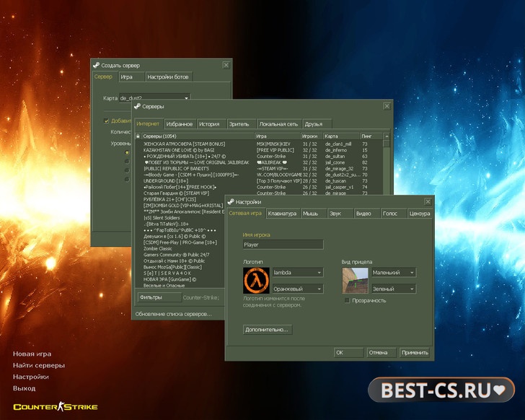525x420 pixels.
Task: Click the Фильтры button in Серверы
Action: click(x=159, y=297)
